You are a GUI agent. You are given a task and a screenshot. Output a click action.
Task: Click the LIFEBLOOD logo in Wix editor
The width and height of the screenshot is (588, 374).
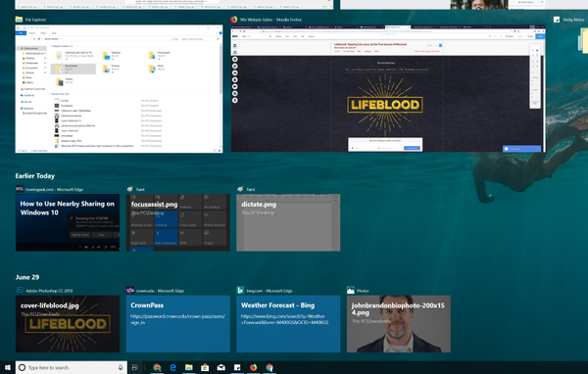click(385, 105)
